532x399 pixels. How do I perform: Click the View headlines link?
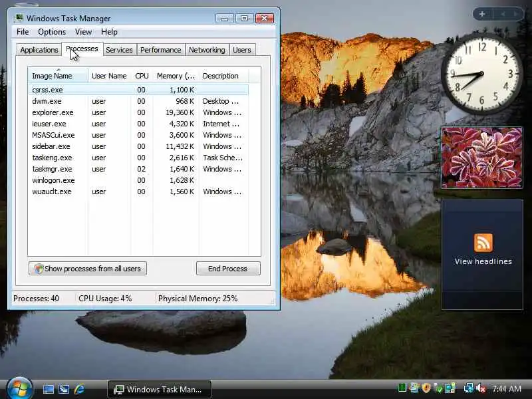483,261
